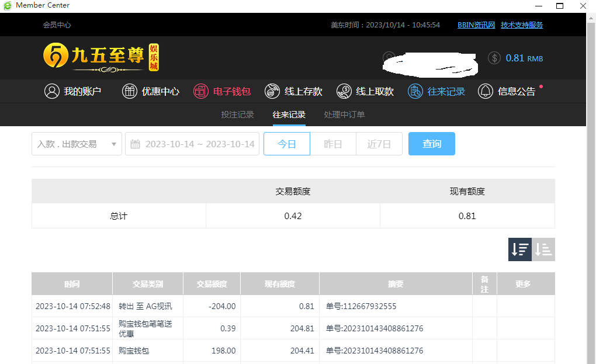The height and width of the screenshot is (364, 596).
Task: Select the 今日 filter
Action: pos(287,144)
